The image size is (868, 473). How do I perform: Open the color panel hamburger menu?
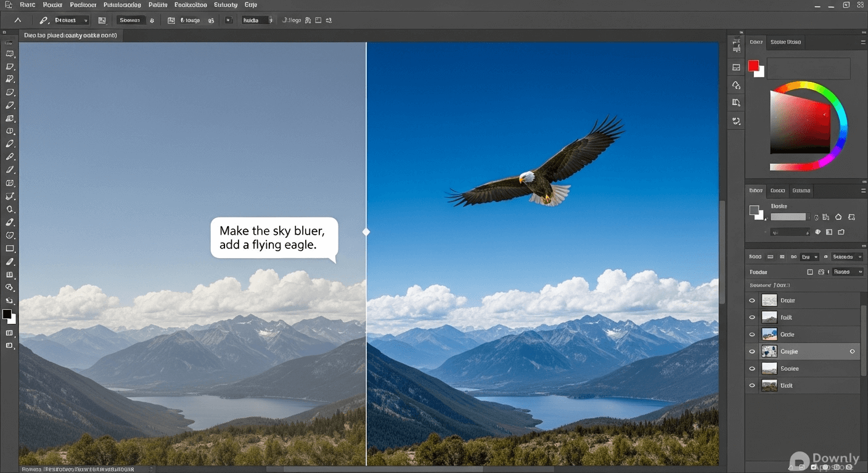[862, 42]
